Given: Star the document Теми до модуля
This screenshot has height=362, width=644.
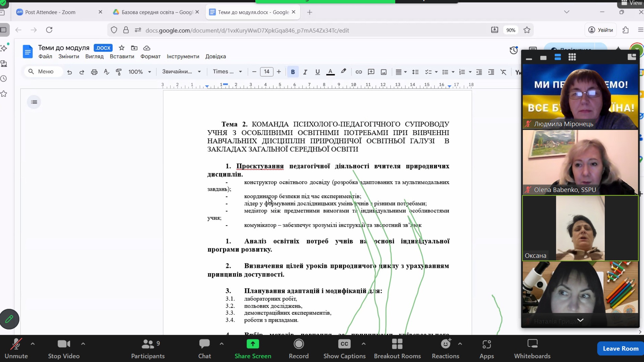Looking at the screenshot, I should pyautogui.click(x=122, y=48).
